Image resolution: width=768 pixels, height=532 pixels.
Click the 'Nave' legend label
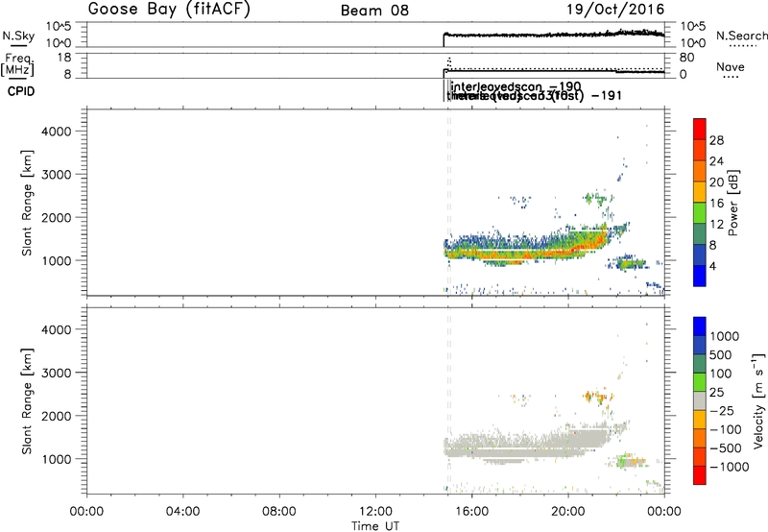(730, 66)
